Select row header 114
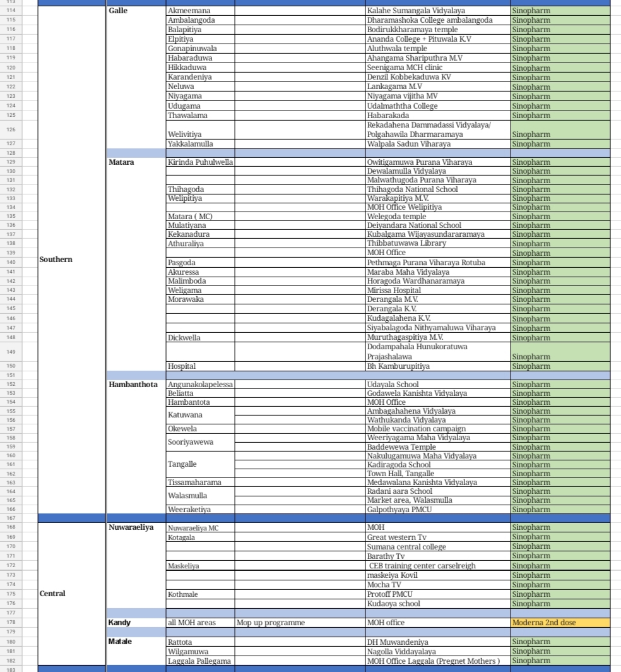Screen dimensions: 621x672 [11, 10]
